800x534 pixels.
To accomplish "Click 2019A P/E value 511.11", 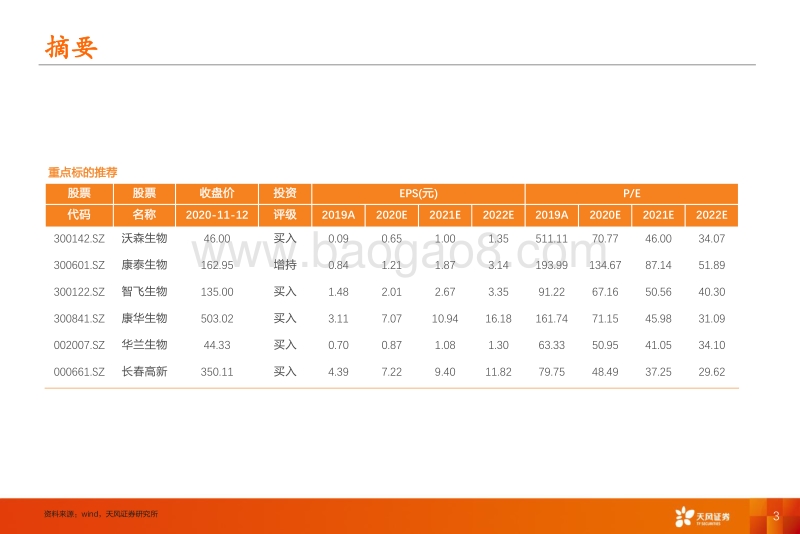I will (x=552, y=239).
